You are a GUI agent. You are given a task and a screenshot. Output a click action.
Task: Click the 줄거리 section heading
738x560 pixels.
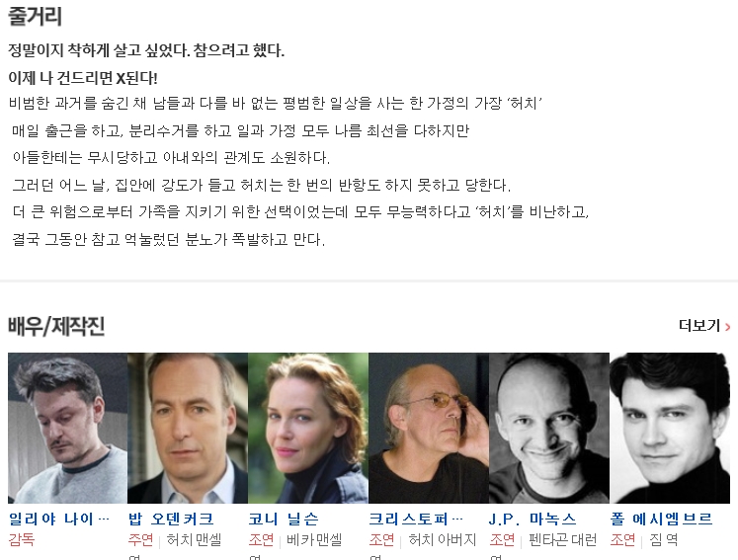35,16
